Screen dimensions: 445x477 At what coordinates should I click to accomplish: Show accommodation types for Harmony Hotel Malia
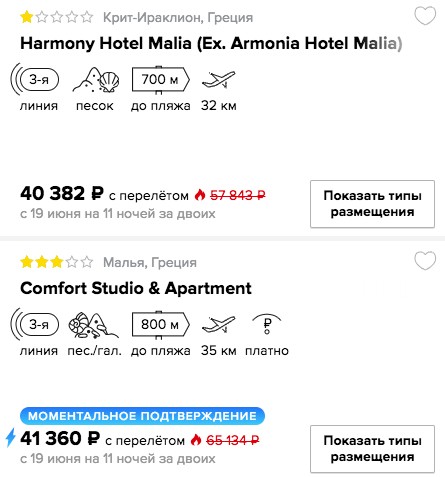click(x=372, y=204)
